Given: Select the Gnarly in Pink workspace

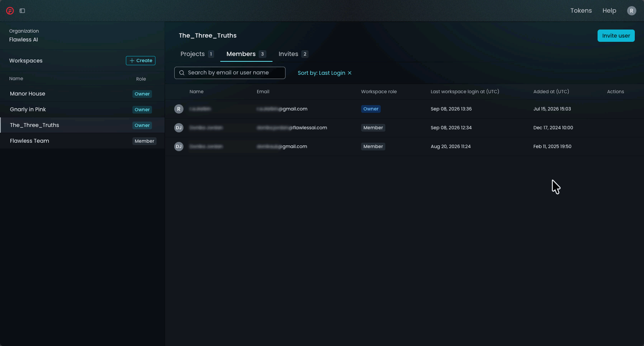Looking at the screenshot, I should click(82, 109).
